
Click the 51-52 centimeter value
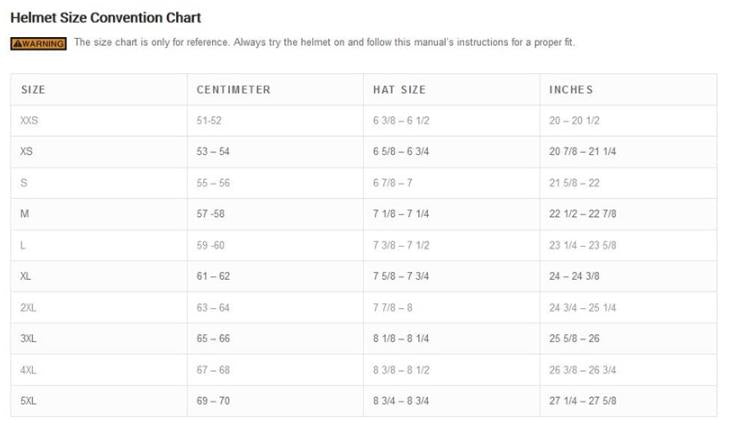[x=211, y=120]
